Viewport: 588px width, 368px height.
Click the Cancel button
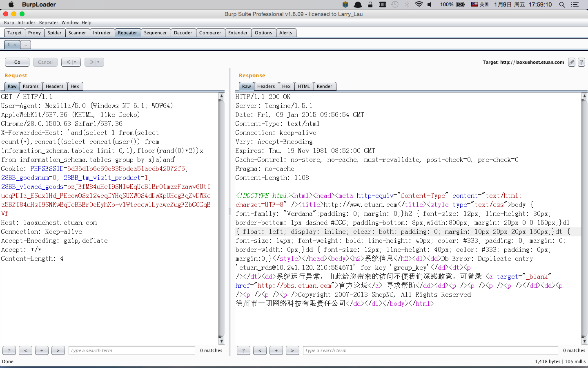tap(45, 62)
